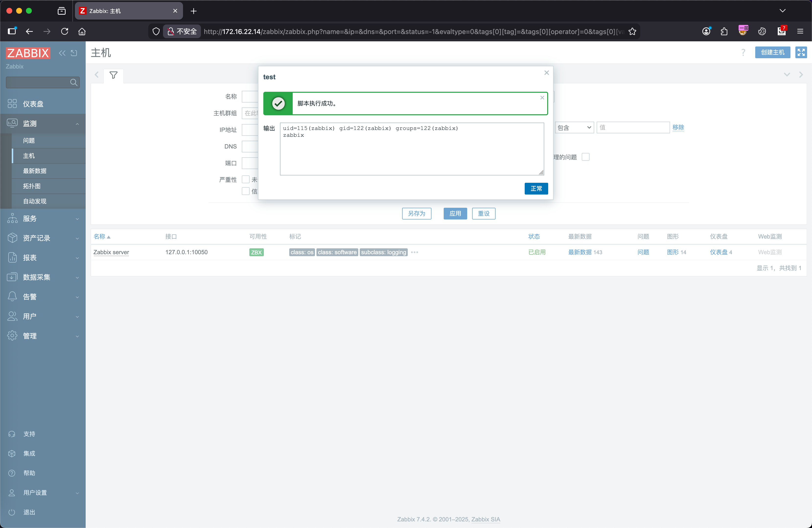
Task: Check the second severity checkbox
Action: pos(246,191)
